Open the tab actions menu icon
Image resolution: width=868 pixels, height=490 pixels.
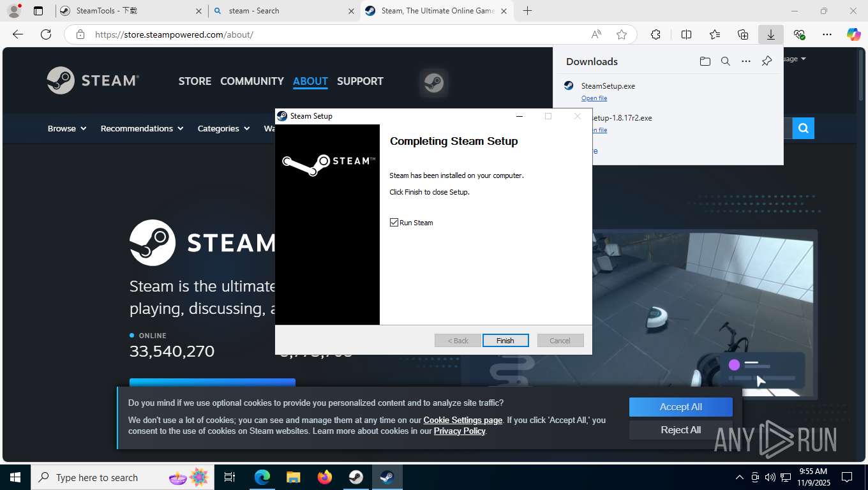(38, 11)
